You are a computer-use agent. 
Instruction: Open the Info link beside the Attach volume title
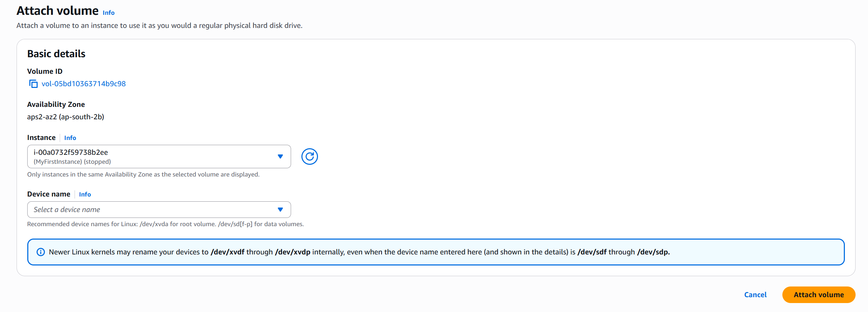point(108,13)
